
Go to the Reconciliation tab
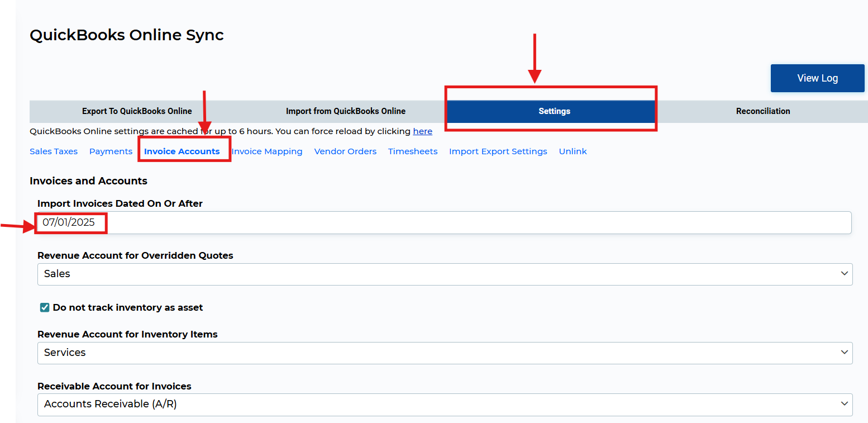763,111
